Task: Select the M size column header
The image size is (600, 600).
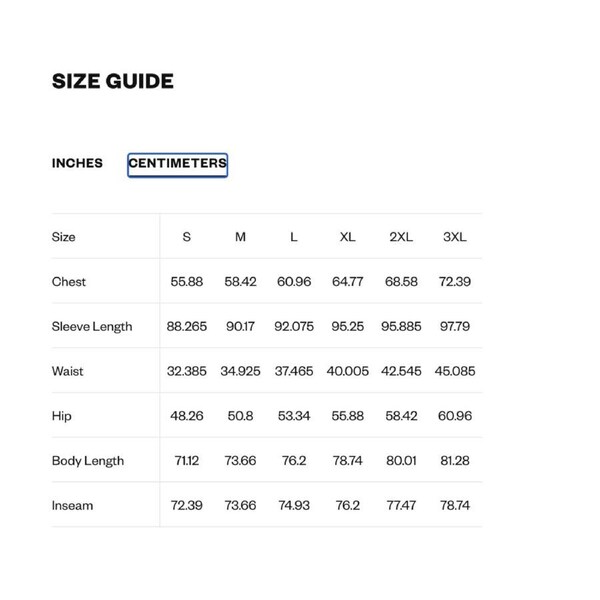Action: point(240,237)
